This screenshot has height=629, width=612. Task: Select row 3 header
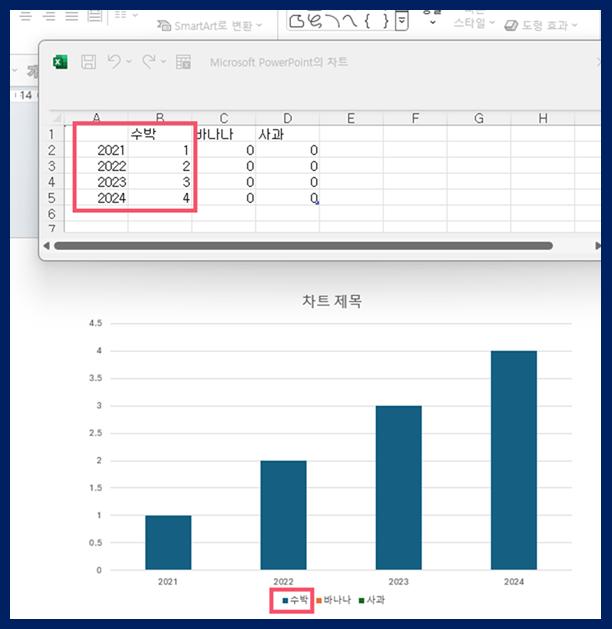[x=52, y=166]
